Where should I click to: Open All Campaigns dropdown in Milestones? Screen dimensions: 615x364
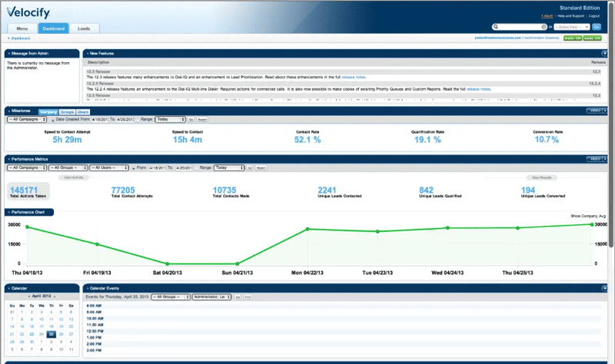(x=27, y=120)
